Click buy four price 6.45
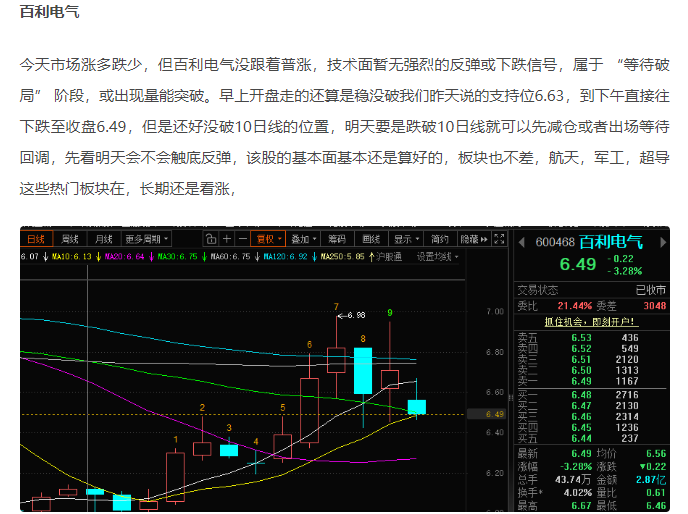The width and height of the screenshot is (688, 514). (x=581, y=428)
